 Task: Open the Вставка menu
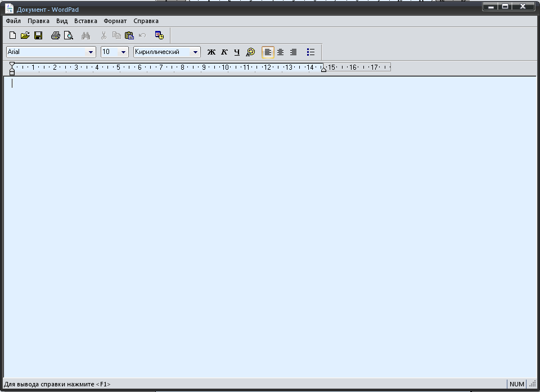point(85,21)
